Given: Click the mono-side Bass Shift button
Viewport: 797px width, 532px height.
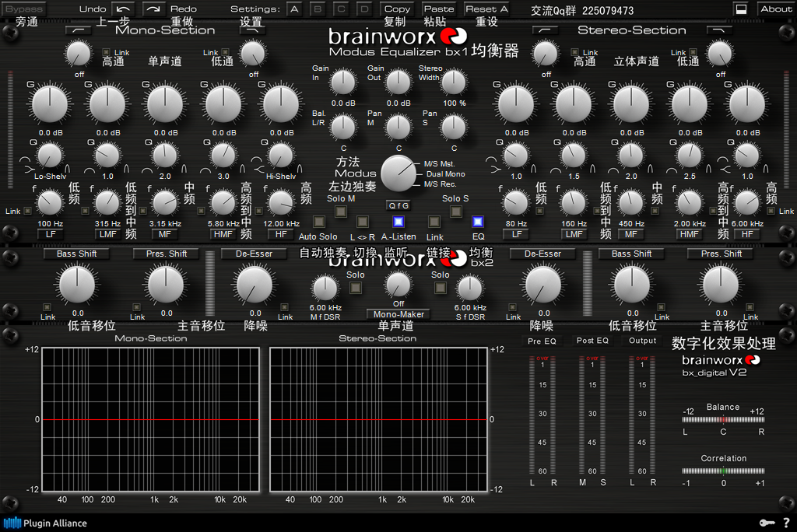Looking at the screenshot, I should coord(76,254).
